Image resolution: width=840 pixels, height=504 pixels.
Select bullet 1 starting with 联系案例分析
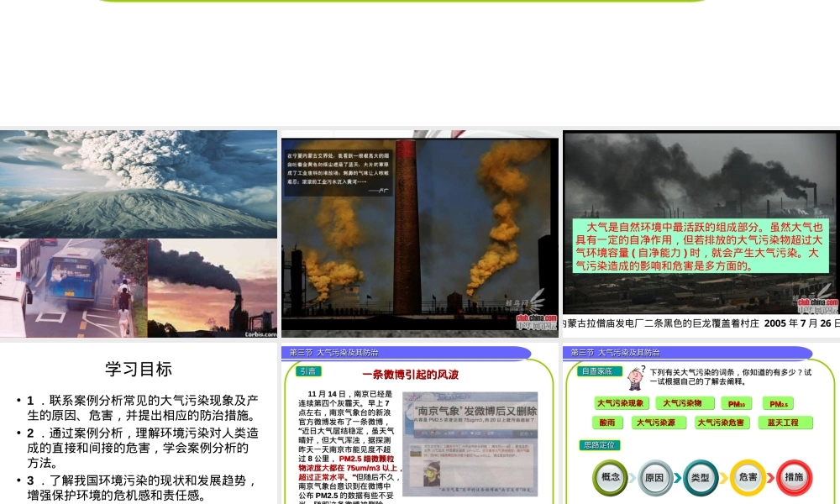pyautogui.click(x=141, y=407)
